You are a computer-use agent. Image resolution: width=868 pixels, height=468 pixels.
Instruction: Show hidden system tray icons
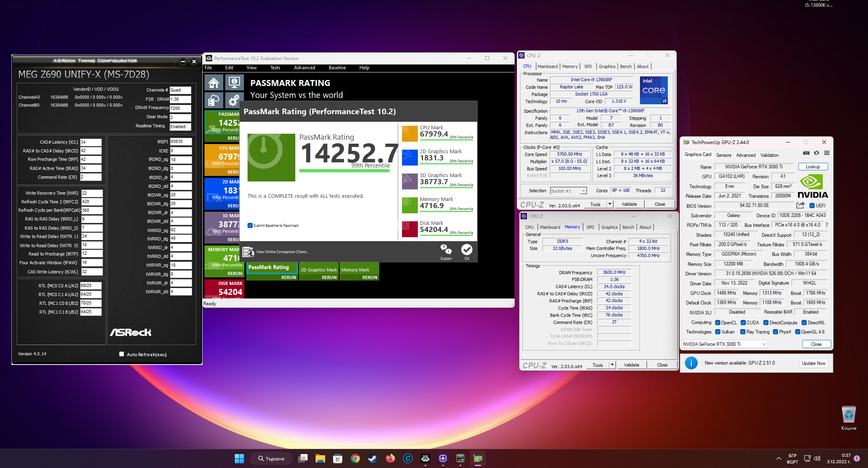pos(778,458)
